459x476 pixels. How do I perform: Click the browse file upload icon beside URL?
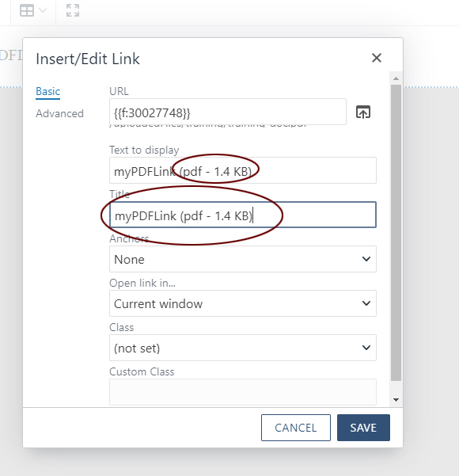pyautogui.click(x=363, y=112)
